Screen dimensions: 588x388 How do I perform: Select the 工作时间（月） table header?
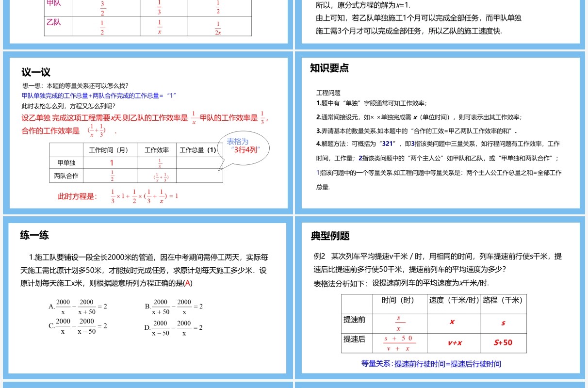pyautogui.click(x=109, y=150)
